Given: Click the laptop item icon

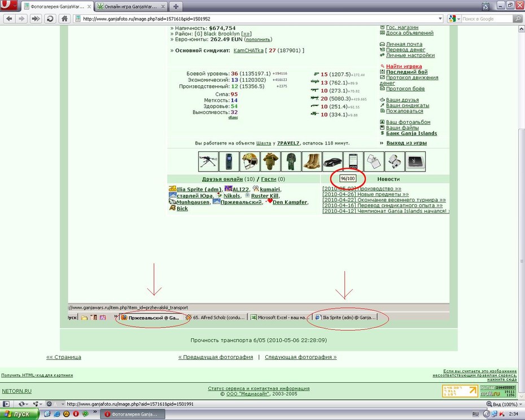Looking at the screenshot, I should 415,161.
